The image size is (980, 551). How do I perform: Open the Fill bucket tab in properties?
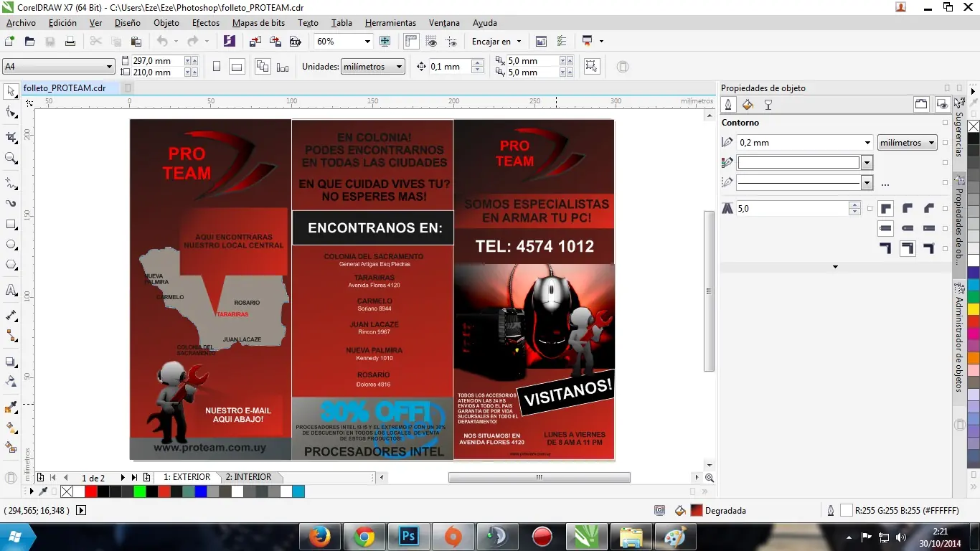(748, 105)
